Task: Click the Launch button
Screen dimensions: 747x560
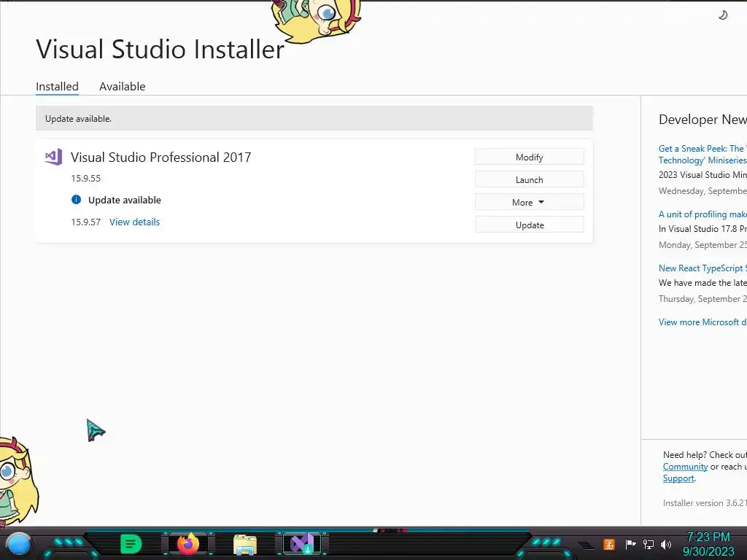Action: tap(530, 179)
